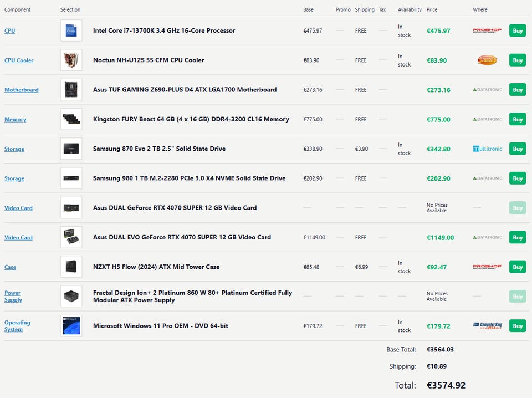Buy the Asus TUF GAMING Z690-PLUS motherboard
Viewport: 532px width, 398px height.
pyautogui.click(x=518, y=90)
